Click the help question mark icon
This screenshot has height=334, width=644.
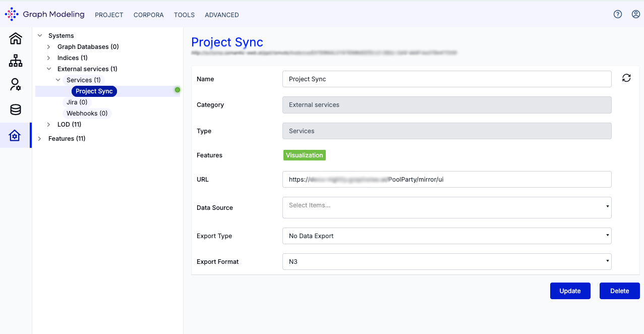(x=618, y=14)
